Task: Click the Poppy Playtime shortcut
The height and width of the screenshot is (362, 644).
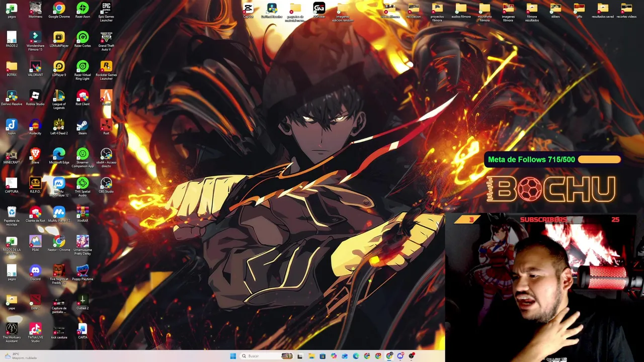Action: [83, 273]
